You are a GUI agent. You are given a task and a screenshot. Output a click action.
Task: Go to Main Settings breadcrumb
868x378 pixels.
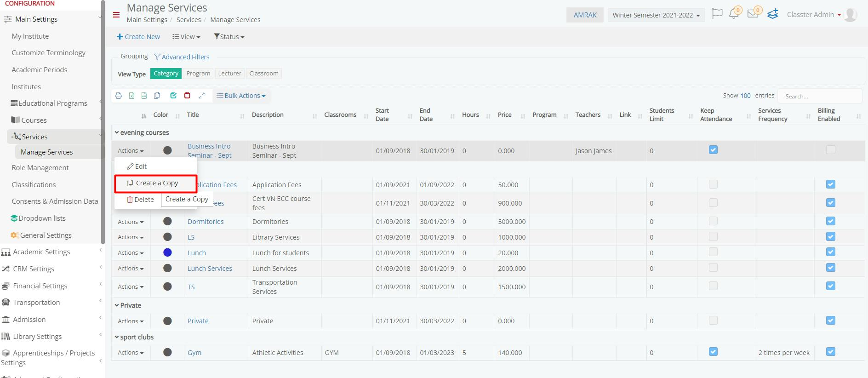(147, 20)
